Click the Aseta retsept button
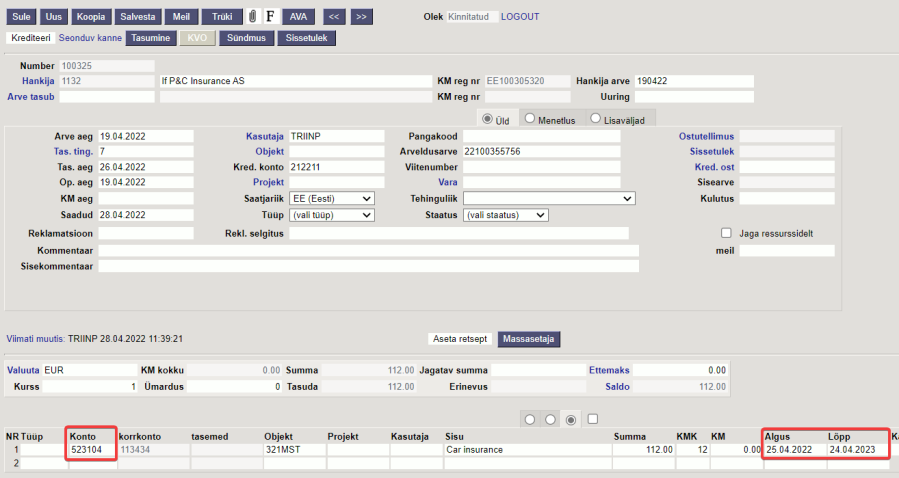The image size is (899, 478). coord(460,339)
